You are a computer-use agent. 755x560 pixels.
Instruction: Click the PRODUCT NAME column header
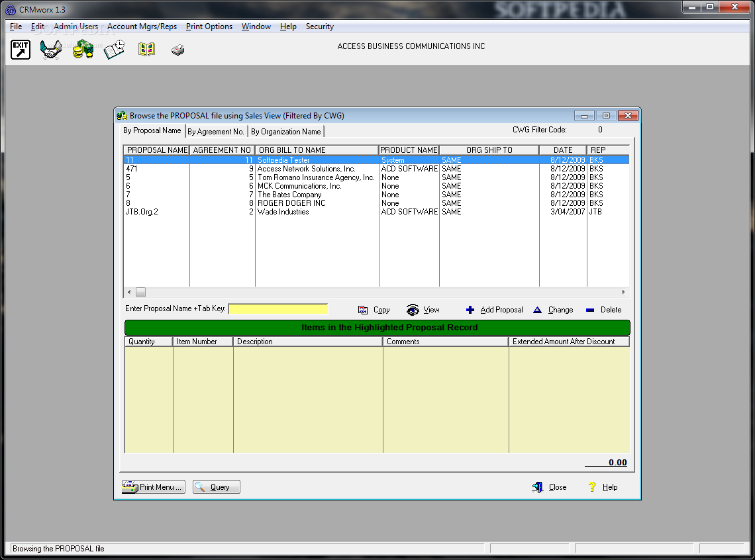409,150
